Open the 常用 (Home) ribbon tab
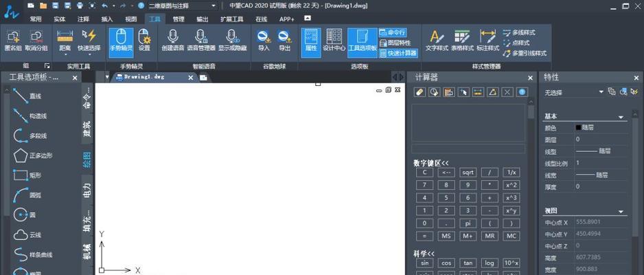The width and height of the screenshot is (644, 275). pyautogui.click(x=36, y=19)
